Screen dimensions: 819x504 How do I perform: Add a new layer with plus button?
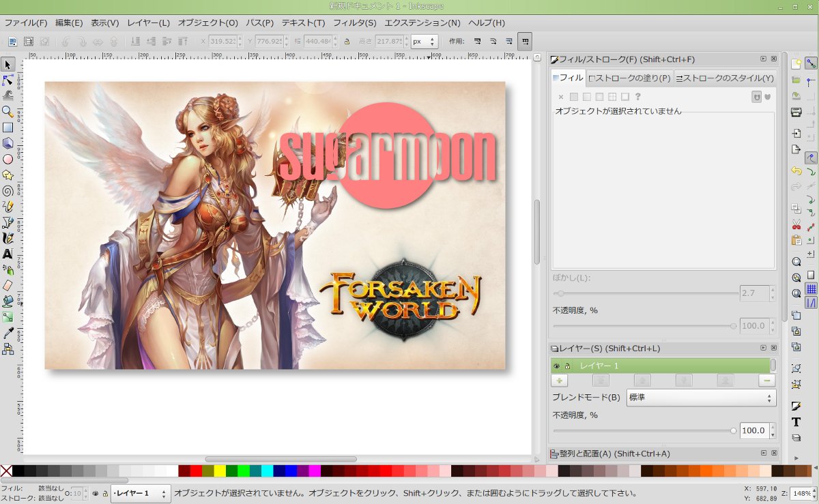pos(560,381)
